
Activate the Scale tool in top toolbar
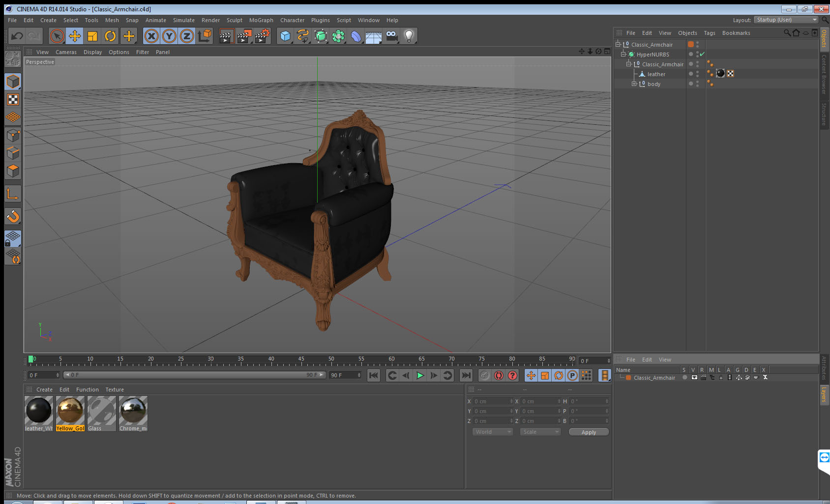[x=92, y=36]
